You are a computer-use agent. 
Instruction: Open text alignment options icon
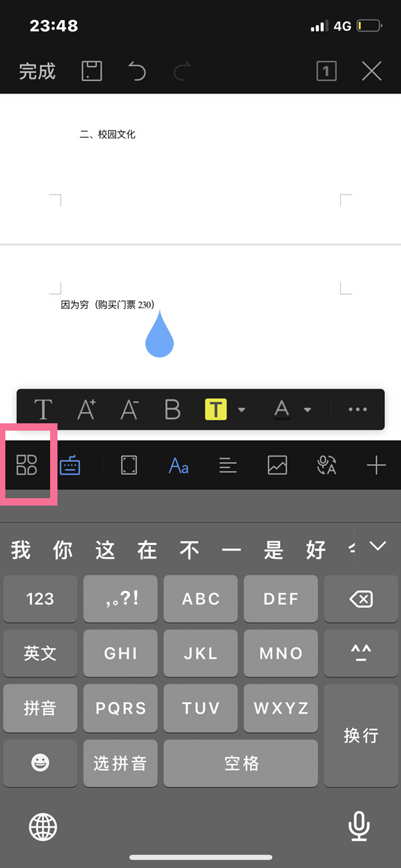(x=228, y=465)
